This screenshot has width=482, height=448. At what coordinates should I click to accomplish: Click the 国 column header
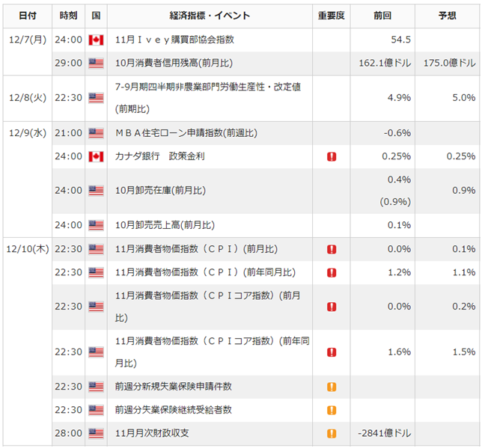(96, 16)
